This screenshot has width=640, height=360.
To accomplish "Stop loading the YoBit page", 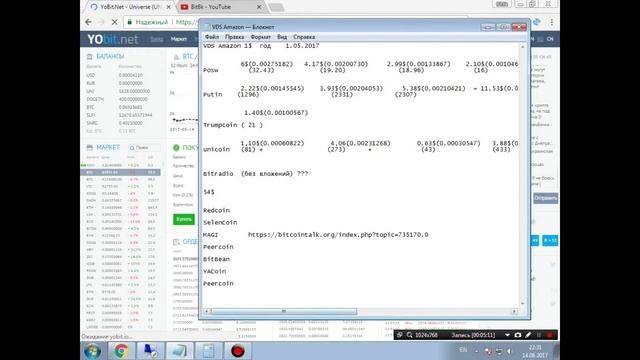I will coord(114,22).
